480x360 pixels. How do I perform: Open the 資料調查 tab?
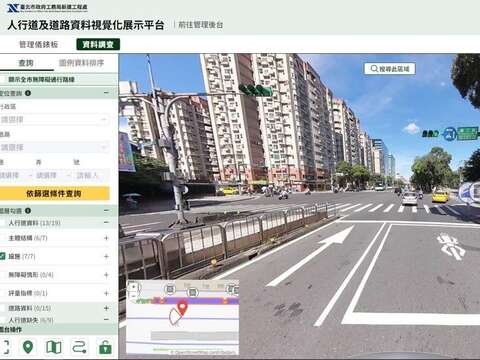(98, 44)
